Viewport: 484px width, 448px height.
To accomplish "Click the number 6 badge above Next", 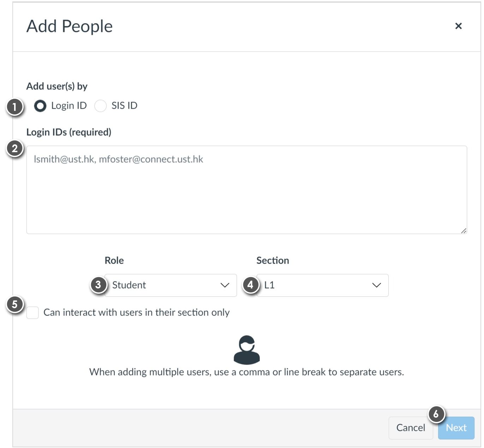I will click(x=436, y=414).
